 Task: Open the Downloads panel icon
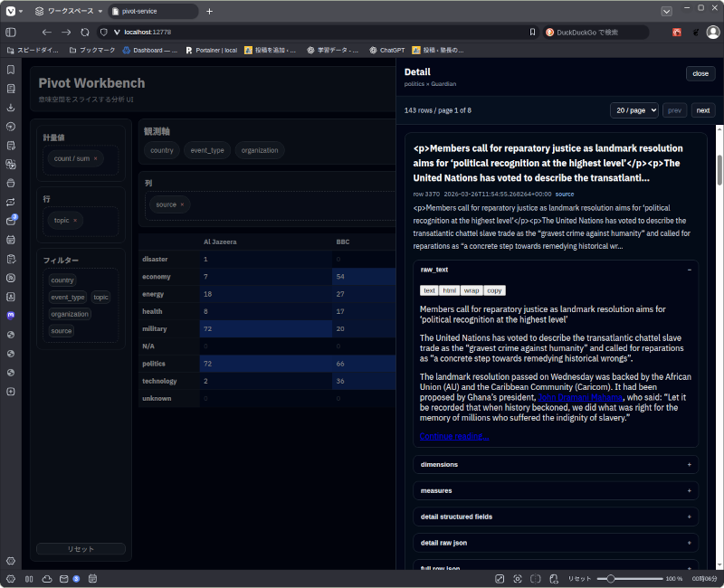tap(11, 108)
